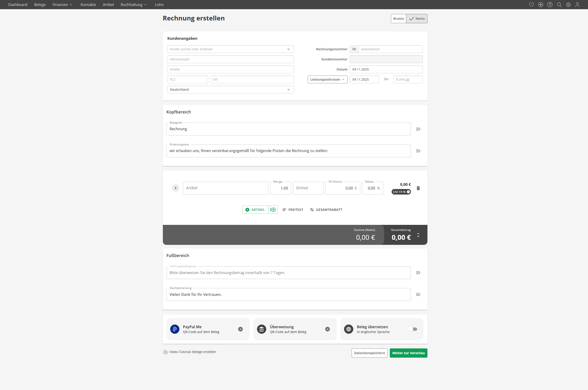
Task: Open the Kontakte menu item
Action: [88, 4]
